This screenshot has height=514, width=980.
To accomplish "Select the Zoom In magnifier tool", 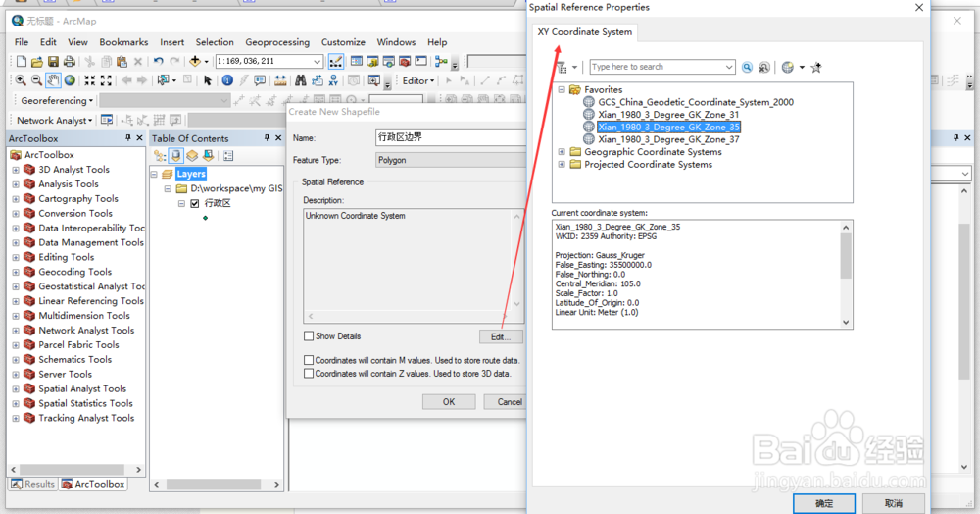I will click(x=21, y=80).
